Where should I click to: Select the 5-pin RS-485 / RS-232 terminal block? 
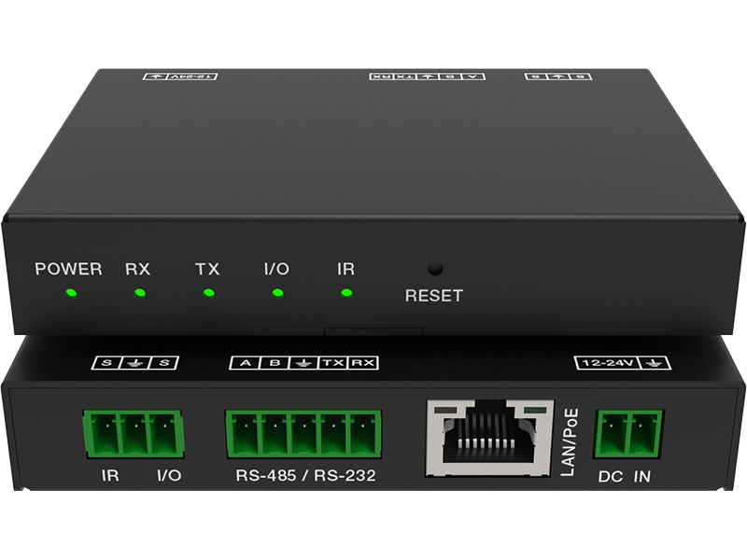pos(304,432)
